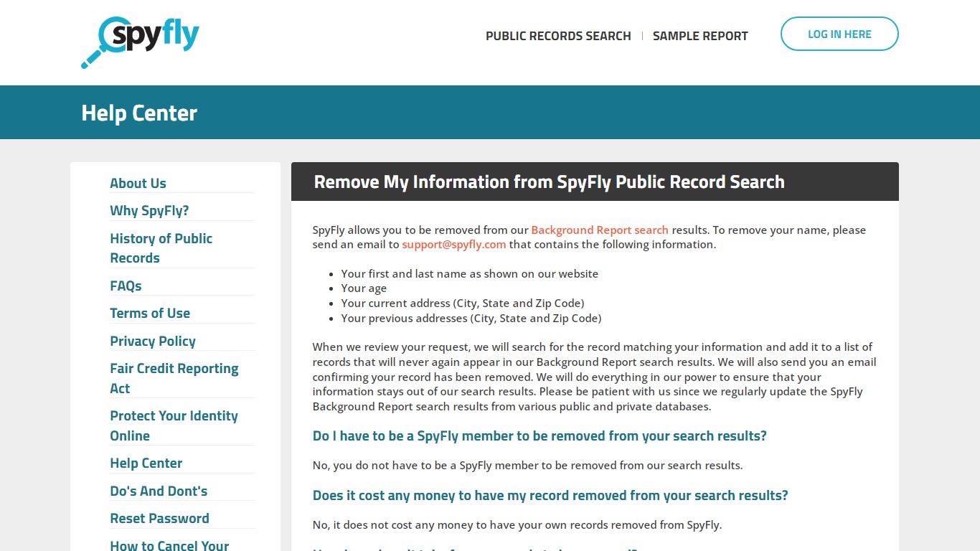The height and width of the screenshot is (551, 980).
Task: Open the Do's And Dont's link
Action: click(x=159, y=491)
